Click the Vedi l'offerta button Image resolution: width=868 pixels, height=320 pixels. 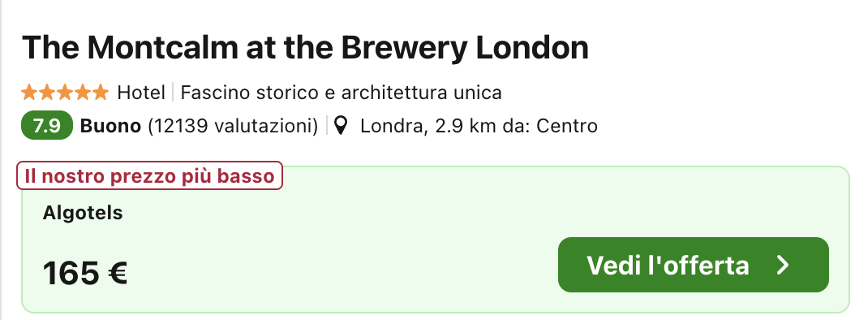point(693,265)
